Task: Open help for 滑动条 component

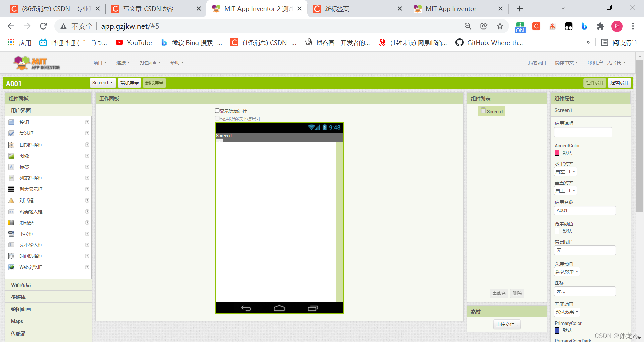Action: pos(87,223)
